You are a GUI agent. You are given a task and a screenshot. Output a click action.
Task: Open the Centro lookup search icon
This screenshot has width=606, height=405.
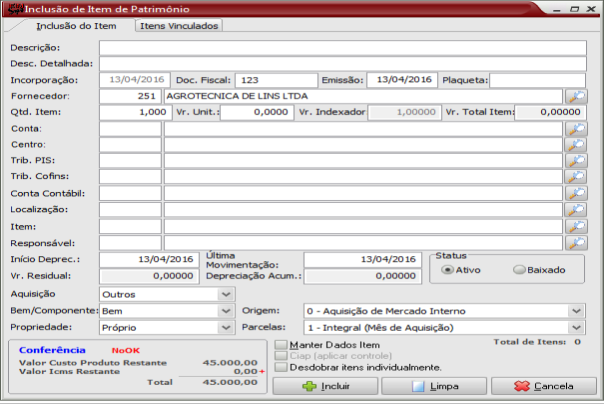pos(576,145)
